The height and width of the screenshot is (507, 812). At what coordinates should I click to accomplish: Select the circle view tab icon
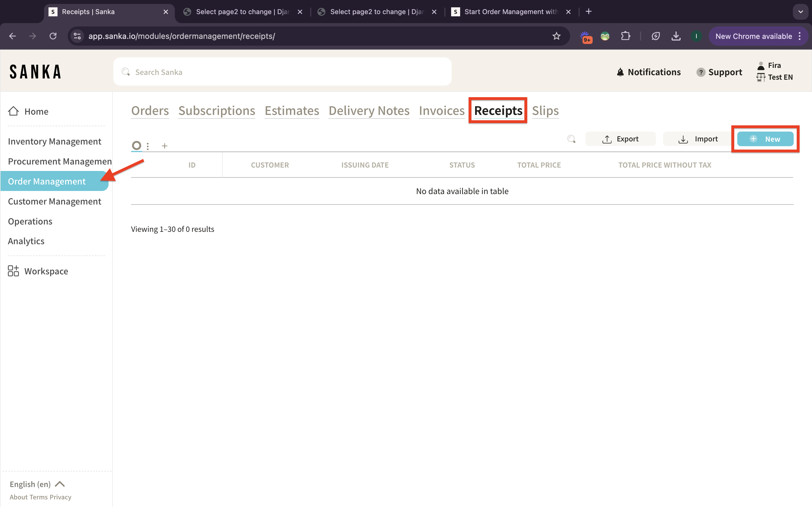click(136, 146)
